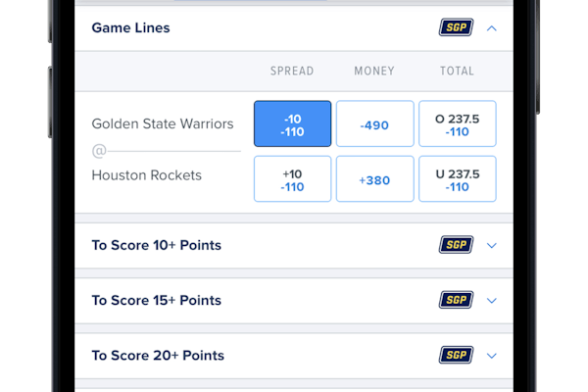Viewport: 588px width, 392px height.
Task: Tap the To Score 20+ Points title
Action: (158, 355)
